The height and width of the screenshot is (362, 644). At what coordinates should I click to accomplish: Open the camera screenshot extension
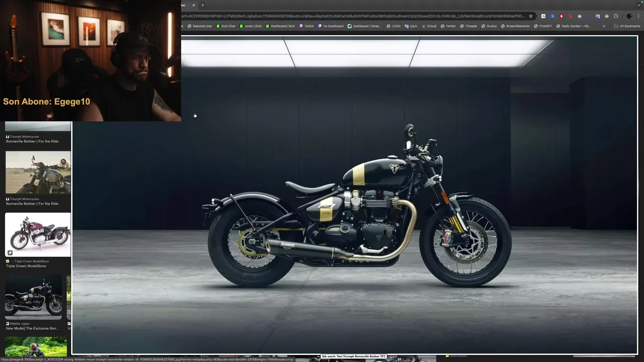pos(580,16)
